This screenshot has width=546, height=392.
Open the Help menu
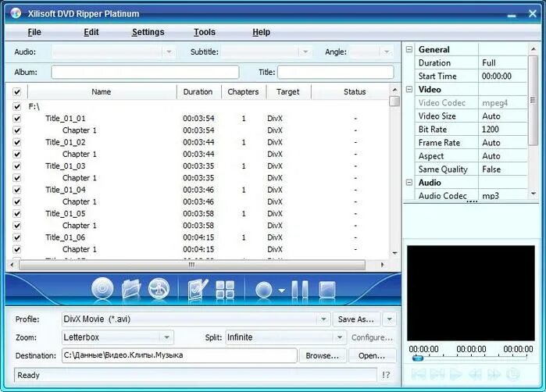(x=261, y=32)
